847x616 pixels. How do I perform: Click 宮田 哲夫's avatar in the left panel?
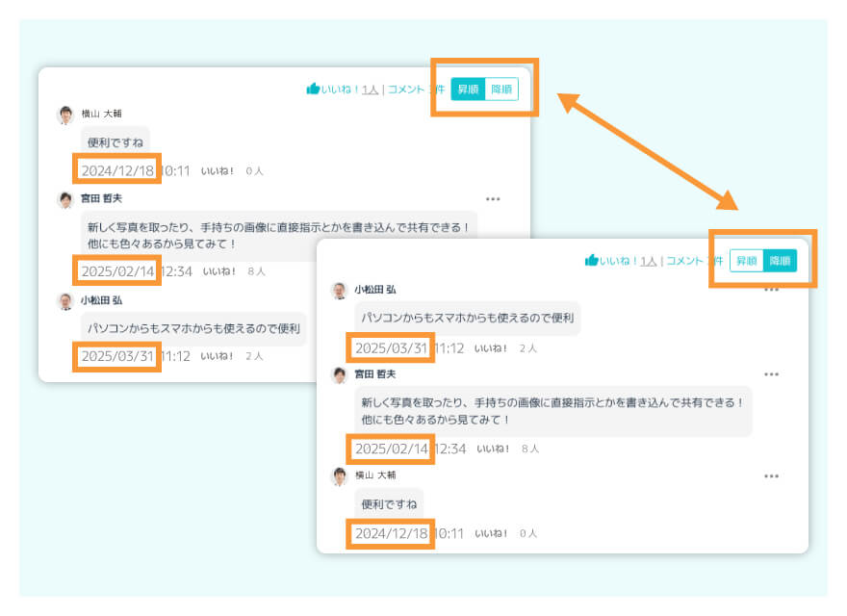65,200
